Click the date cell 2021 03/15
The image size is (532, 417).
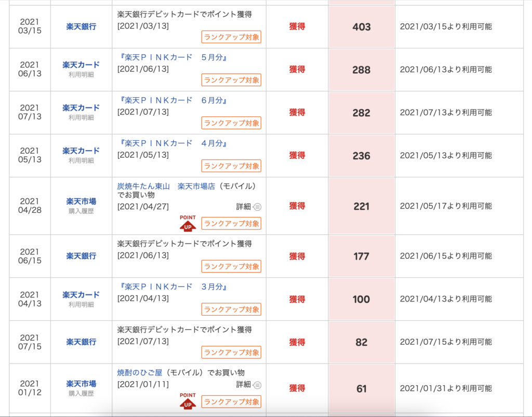point(30,26)
